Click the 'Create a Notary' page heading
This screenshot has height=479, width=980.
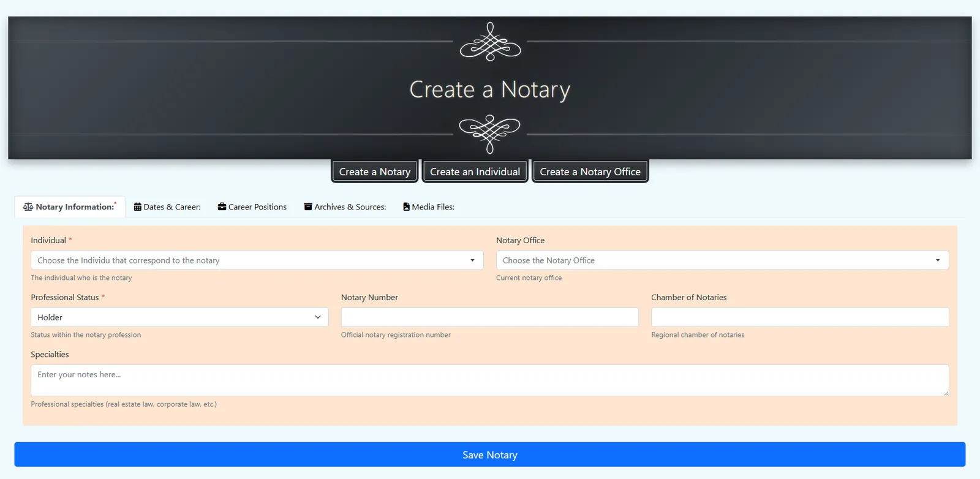point(490,89)
